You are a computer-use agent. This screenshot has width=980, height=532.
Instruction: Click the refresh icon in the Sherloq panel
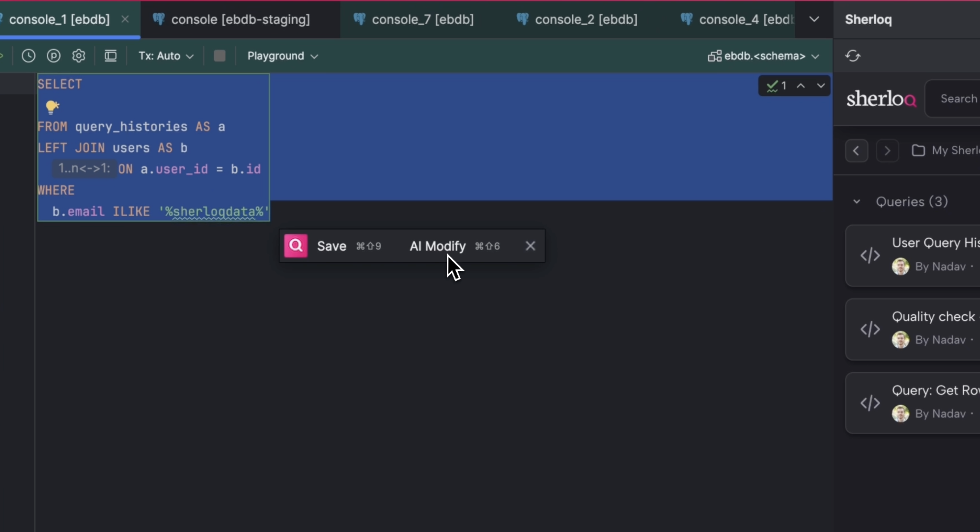point(852,55)
